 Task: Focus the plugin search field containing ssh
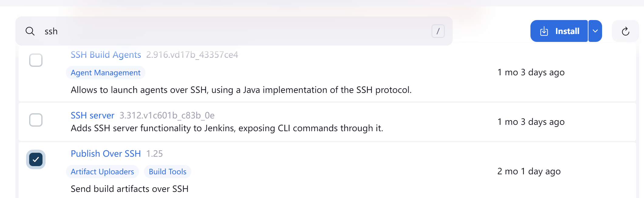[x=234, y=31]
